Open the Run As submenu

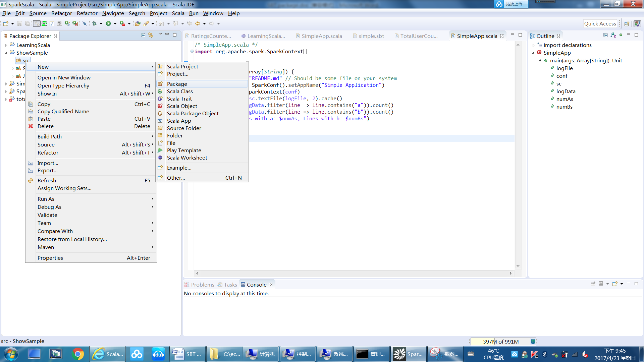coord(91,199)
